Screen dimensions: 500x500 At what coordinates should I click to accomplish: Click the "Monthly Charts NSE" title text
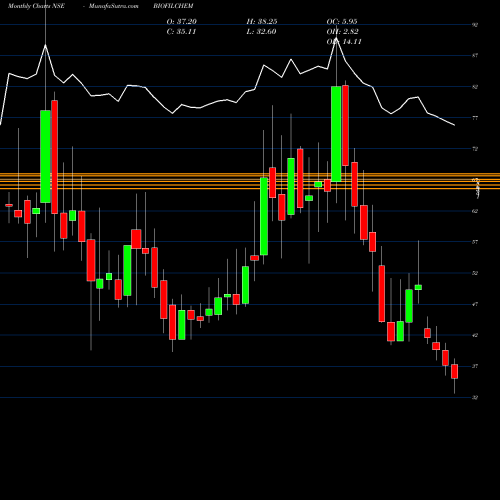(36, 6)
